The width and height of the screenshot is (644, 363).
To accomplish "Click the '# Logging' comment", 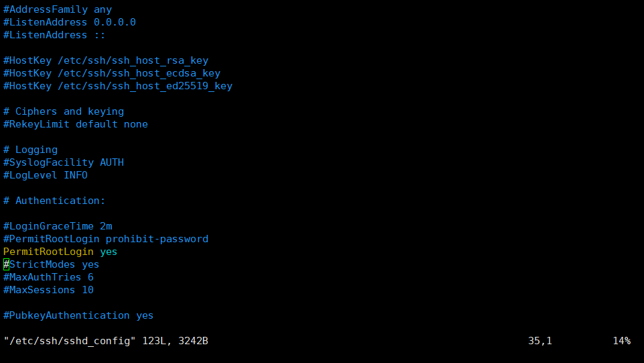I will pos(31,150).
